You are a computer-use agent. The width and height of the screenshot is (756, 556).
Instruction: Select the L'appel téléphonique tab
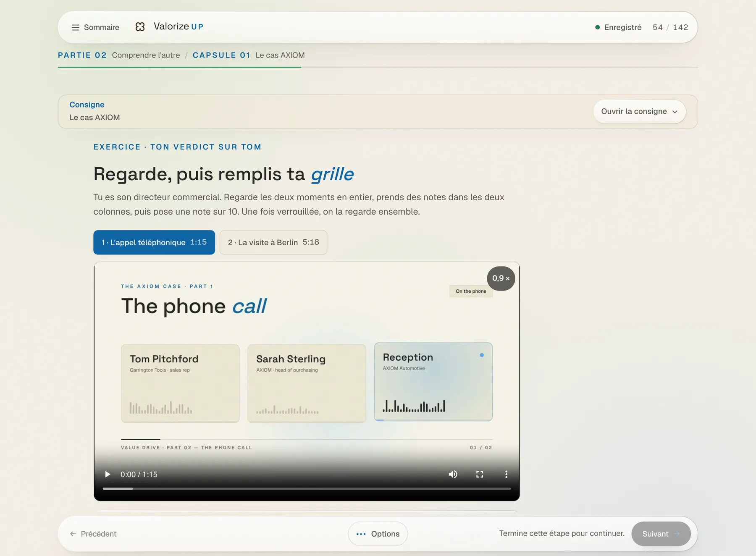pyautogui.click(x=154, y=242)
